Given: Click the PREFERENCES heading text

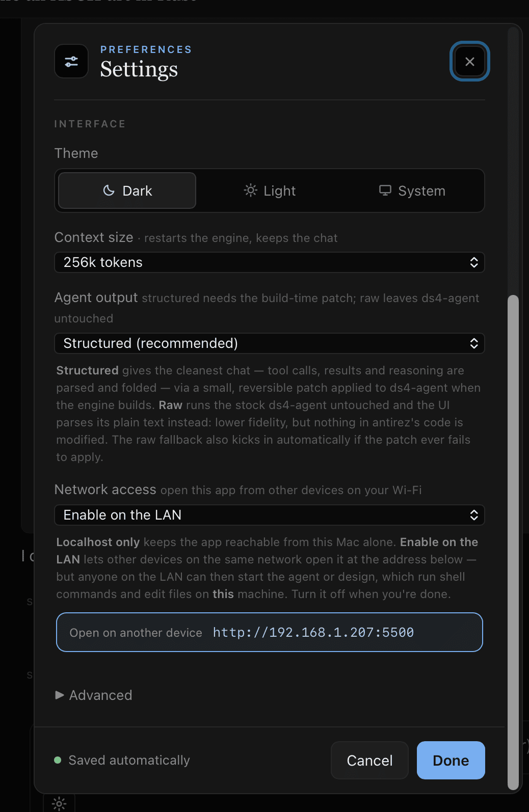Looking at the screenshot, I should [x=146, y=49].
